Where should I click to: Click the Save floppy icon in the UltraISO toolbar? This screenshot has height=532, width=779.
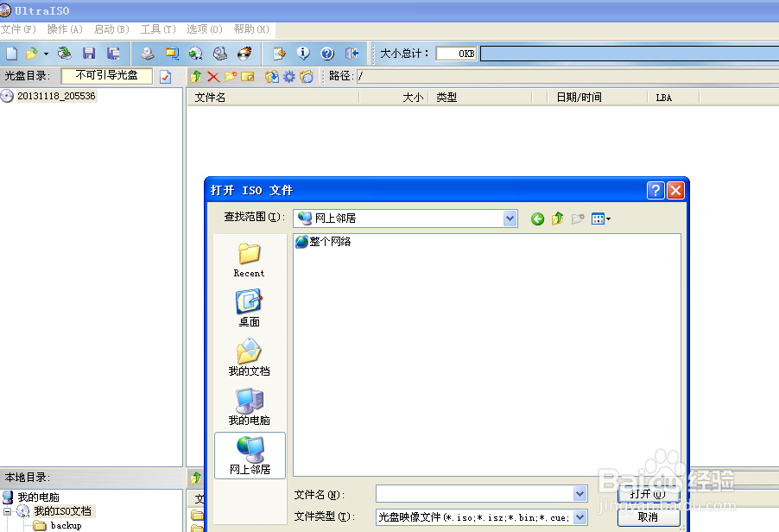pyautogui.click(x=89, y=54)
